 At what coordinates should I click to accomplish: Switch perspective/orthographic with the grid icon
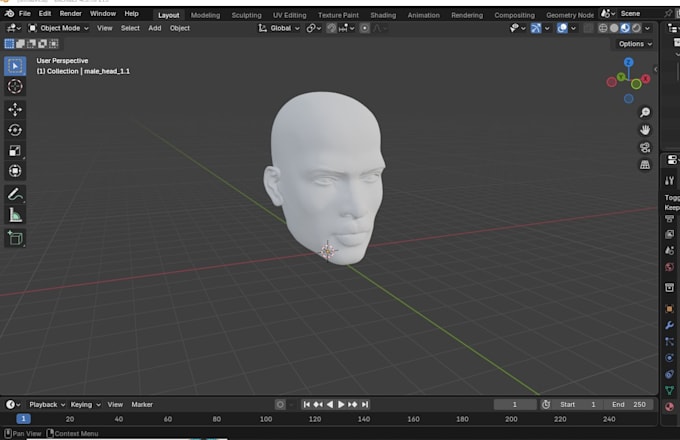[645, 165]
